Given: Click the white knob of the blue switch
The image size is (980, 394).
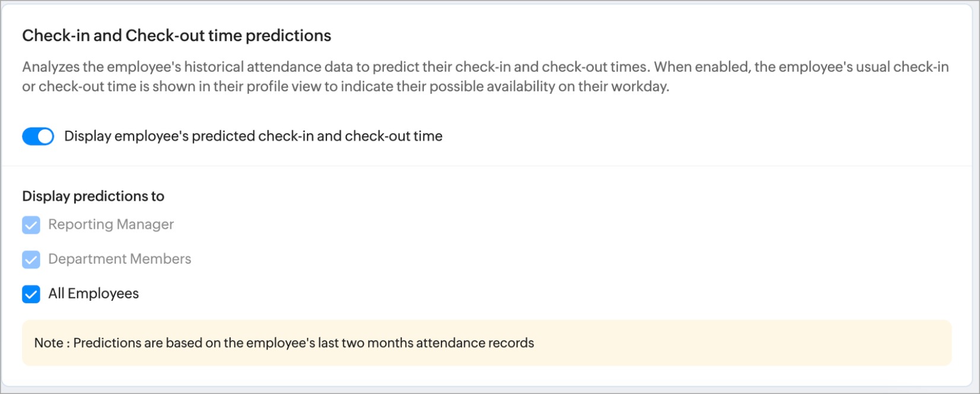Looking at the screenshot, I should [x=45, y=136].
